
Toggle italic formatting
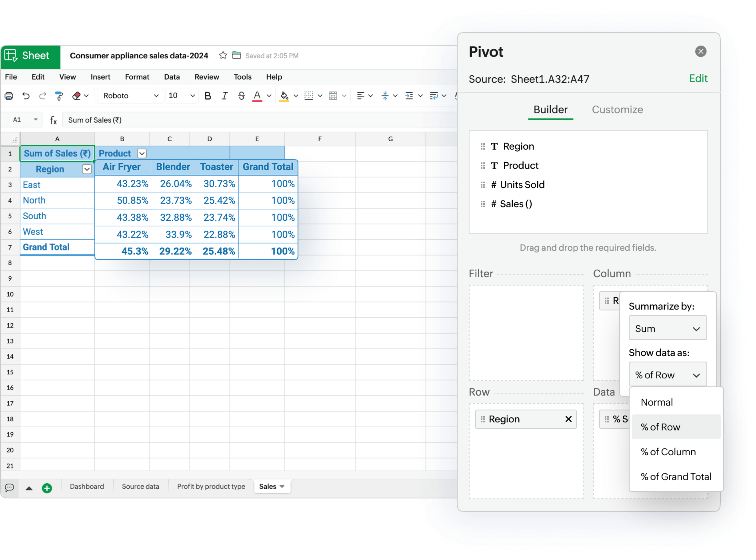[224, 96]
